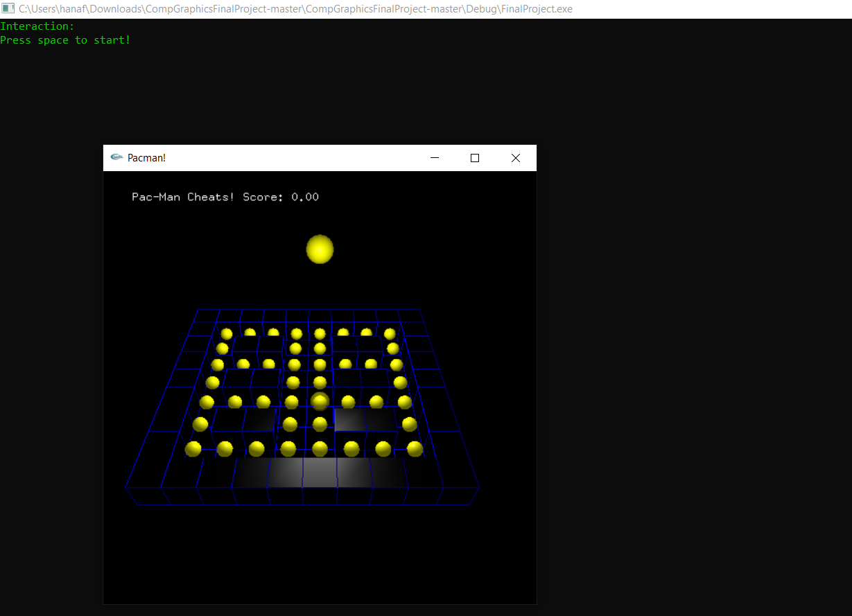
Task: Select the large yellow Pacman sphere
Action: coord(320,249)
